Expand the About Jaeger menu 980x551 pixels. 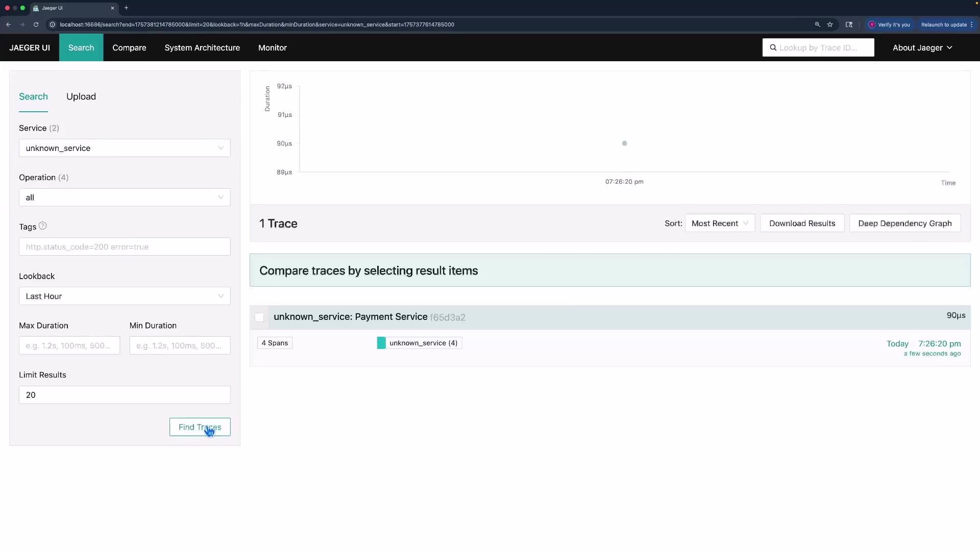point(922,47)
